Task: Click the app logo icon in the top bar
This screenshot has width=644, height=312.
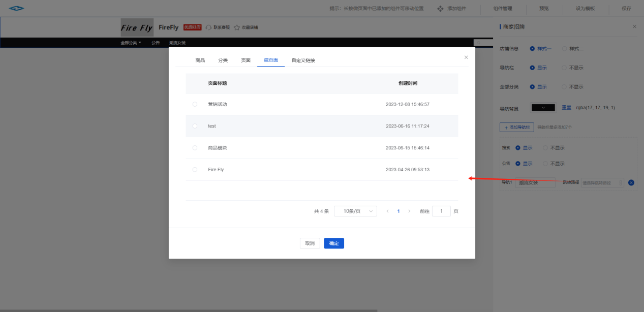Action: pyautogui.click(x=16, y=8)
